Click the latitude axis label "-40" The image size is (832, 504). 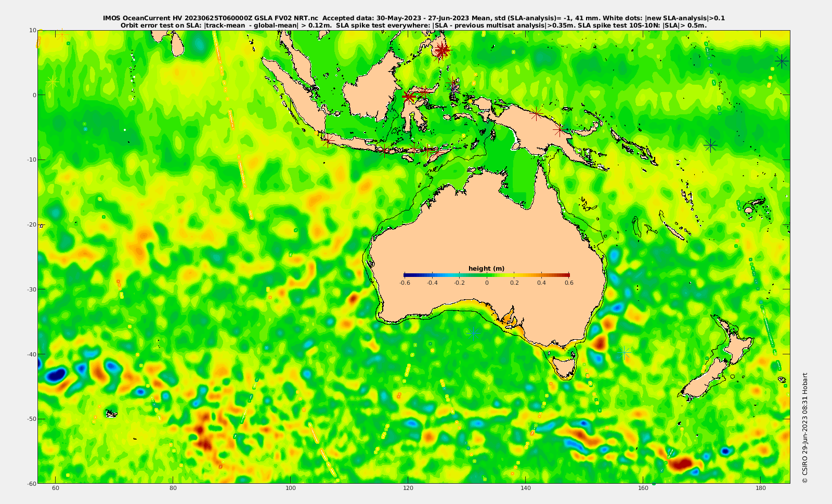point(31,354)
